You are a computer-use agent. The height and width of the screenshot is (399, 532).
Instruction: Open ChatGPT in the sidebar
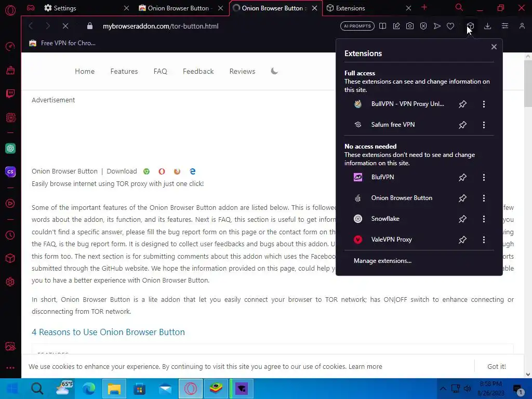pos(10,148)
